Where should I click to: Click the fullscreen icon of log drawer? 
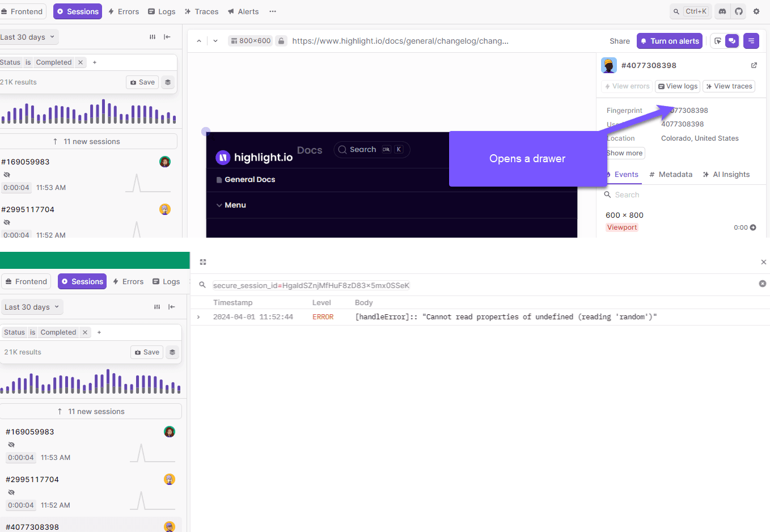click(x=203, y=262)
